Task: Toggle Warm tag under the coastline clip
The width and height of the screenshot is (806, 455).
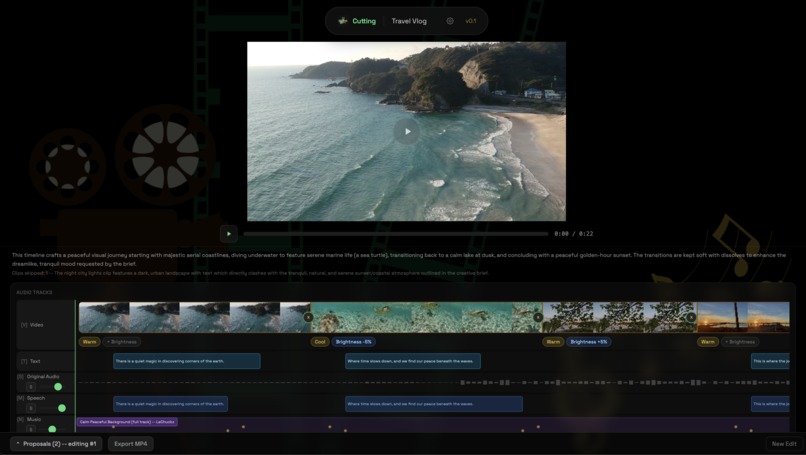Action: click(89, 342)
